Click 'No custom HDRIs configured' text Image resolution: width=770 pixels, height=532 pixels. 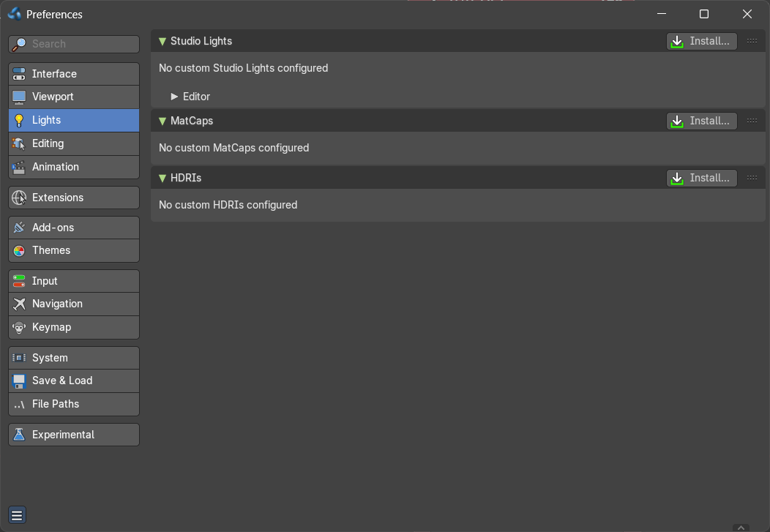[228, 205]
